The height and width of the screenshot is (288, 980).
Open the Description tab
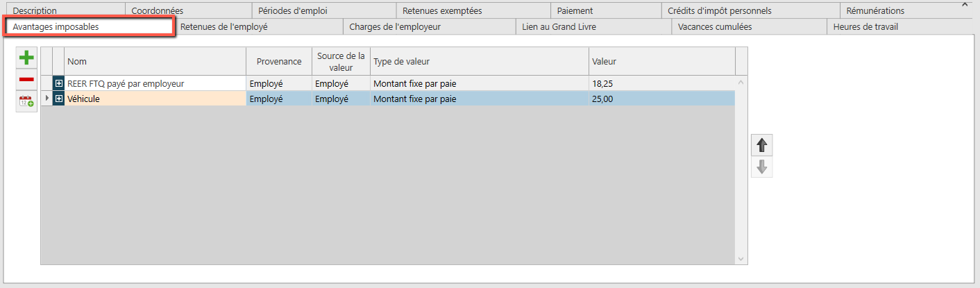click(65, 10)
